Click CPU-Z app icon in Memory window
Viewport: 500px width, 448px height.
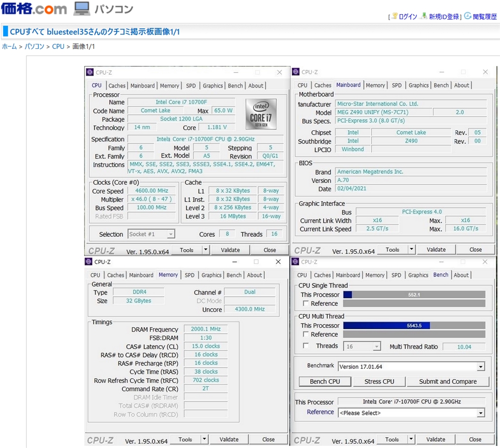(x=89, y=262)
